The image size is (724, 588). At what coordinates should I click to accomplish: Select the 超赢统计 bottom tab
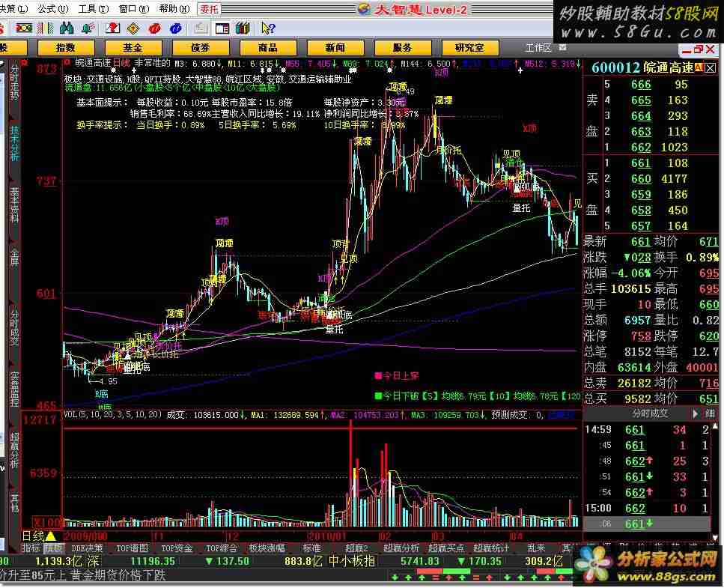point(491,548)
